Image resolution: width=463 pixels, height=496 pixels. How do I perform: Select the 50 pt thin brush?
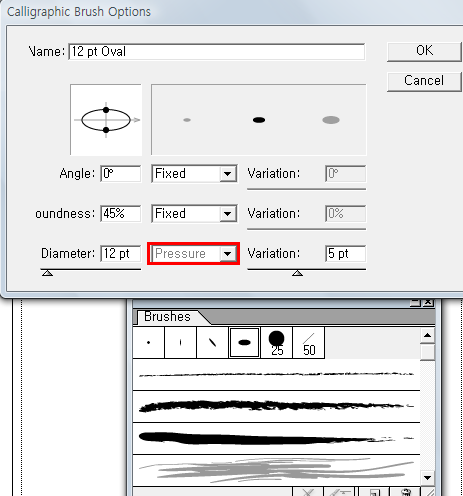(x=309, y=342)
